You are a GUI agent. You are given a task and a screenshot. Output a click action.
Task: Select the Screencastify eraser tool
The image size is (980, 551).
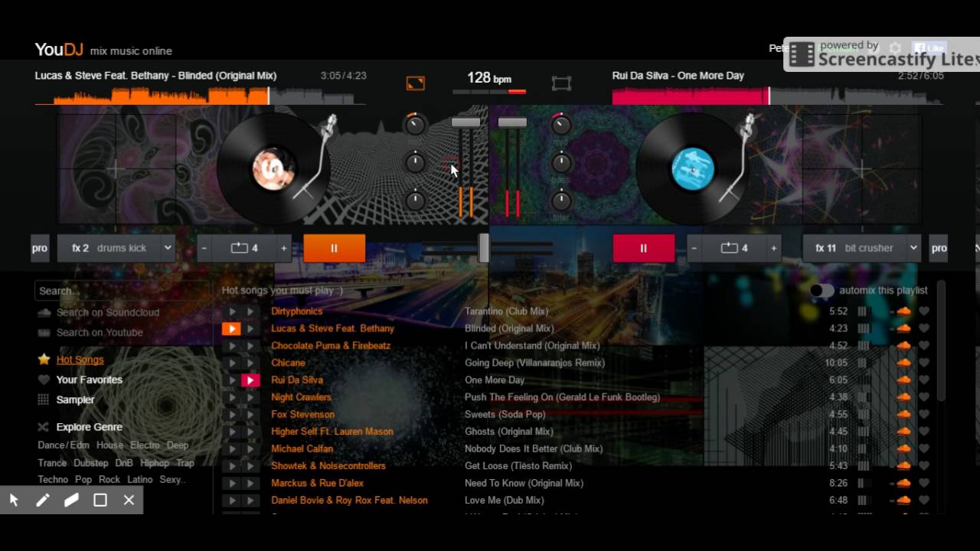point(71,500)
